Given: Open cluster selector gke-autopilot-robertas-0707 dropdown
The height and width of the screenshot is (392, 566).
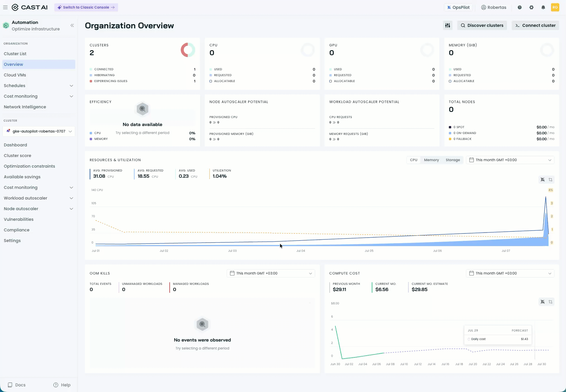Looking at the screenshot, I should point(39,131).
